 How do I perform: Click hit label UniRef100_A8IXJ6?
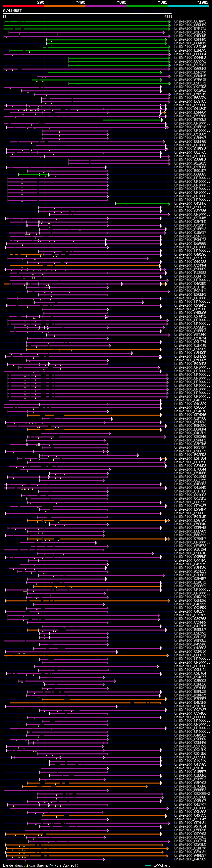pyautogui.click(x=190, y=47)
